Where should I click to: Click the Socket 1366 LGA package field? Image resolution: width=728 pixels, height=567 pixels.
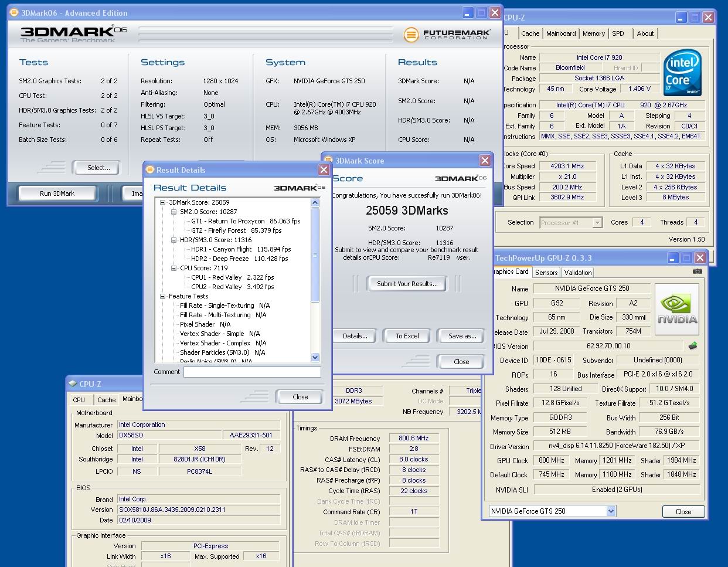pyautogui.click(x=599, y=78)
